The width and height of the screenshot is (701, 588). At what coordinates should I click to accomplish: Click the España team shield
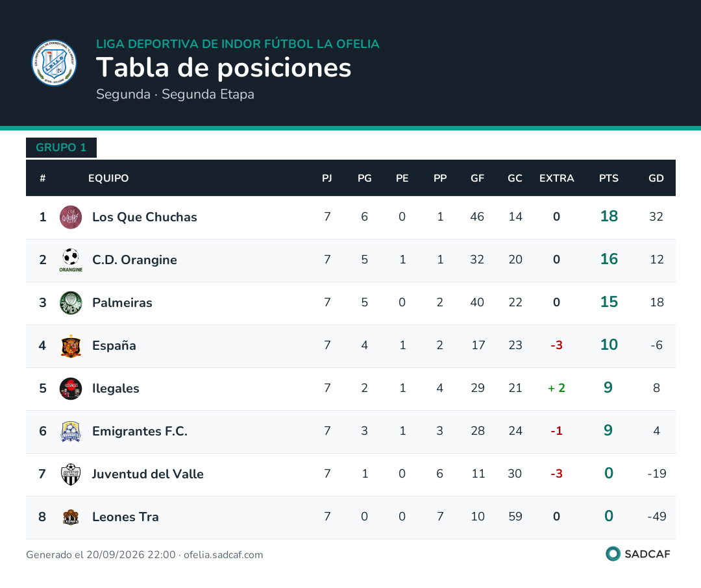(x=71, y=346)
